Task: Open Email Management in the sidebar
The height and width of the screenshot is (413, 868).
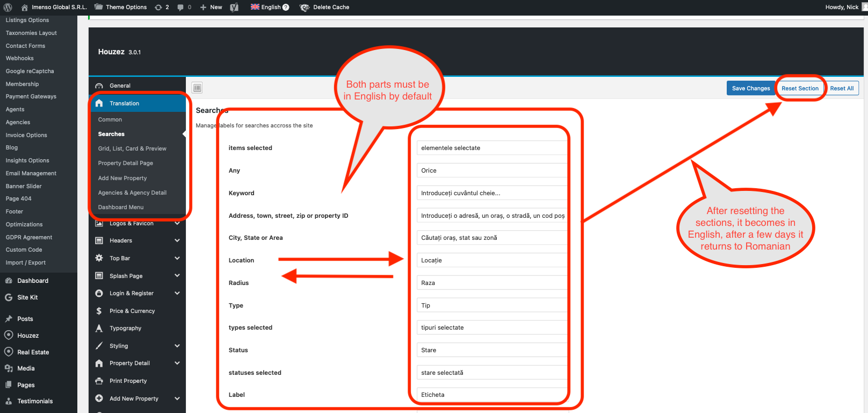Action: [x=31, y=173]
